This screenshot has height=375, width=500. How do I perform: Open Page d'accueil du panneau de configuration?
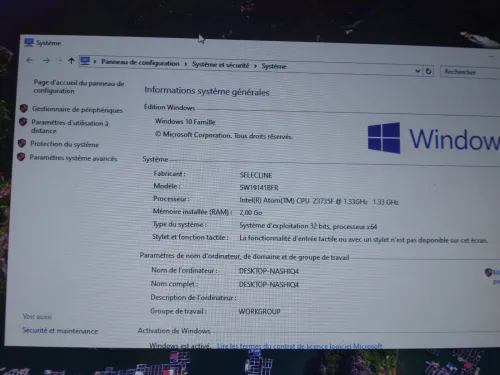click(x=79, y=87)
